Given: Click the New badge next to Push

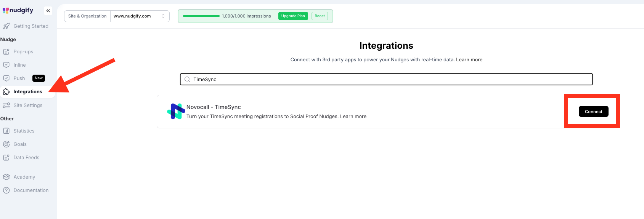Looking at the screenshot, I should coord(39,78).
